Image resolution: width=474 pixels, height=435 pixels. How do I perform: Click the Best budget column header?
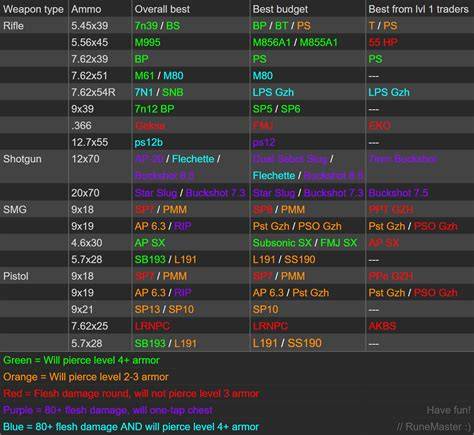[280, 9]
